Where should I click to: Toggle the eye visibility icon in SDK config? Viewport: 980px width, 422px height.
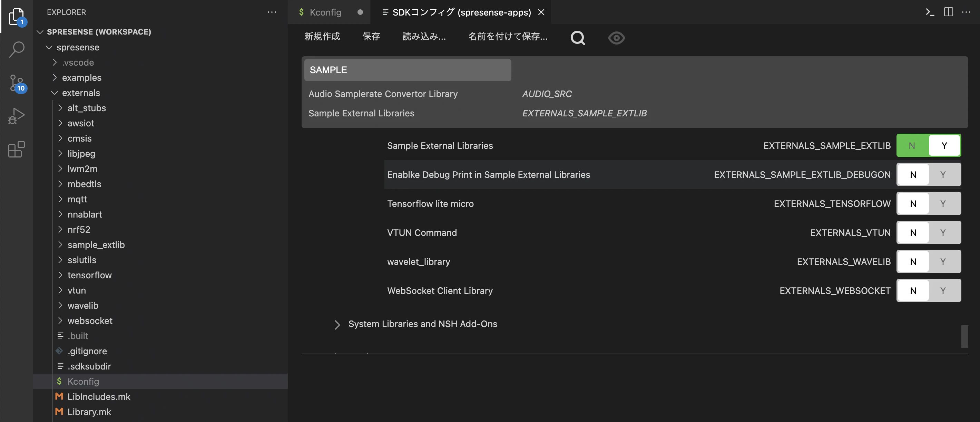[x=616, y=38]
